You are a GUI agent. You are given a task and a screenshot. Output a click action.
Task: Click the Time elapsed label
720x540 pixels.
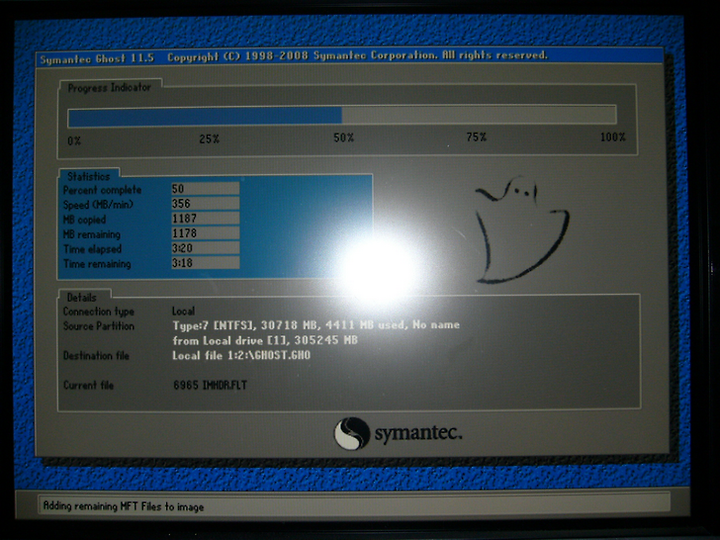coord(92,249)
